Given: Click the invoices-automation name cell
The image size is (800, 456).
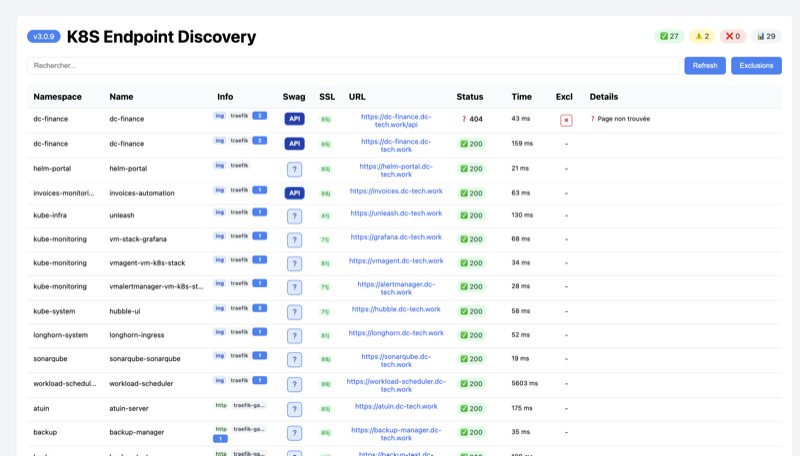Looking at the screenshot, I should click(142, 193).
